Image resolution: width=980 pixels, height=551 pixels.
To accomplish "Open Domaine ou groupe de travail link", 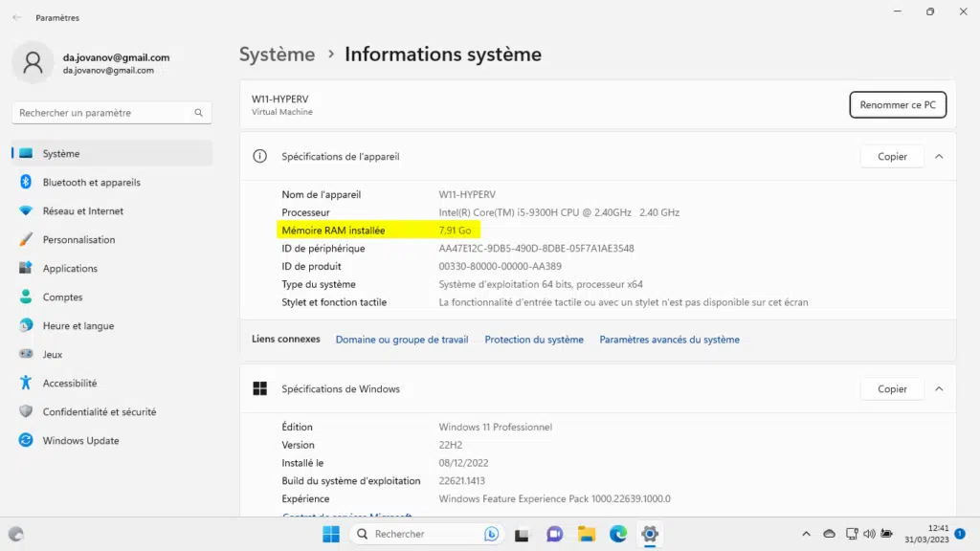I will [402, 340].
